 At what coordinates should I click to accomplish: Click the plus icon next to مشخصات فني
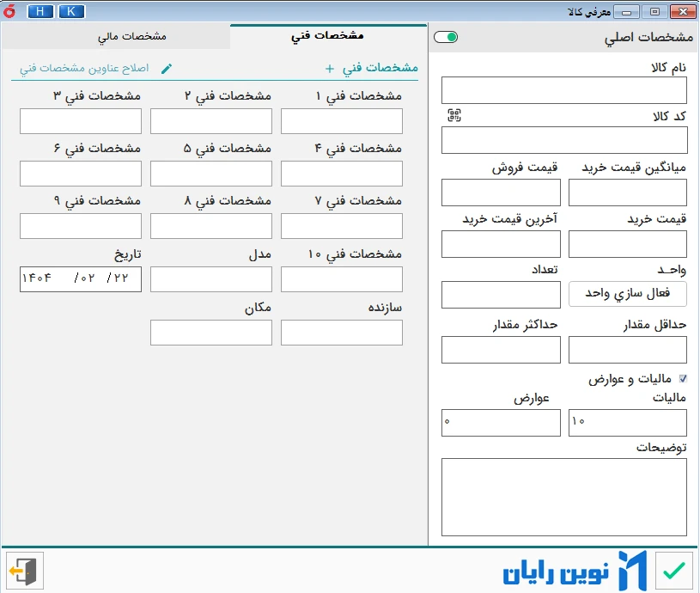tap(330, 68)
